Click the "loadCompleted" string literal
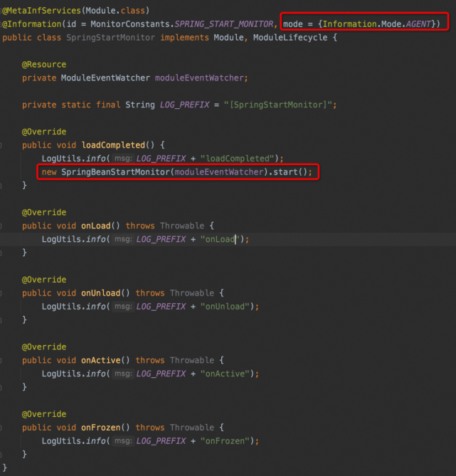This screenshot has height=476, width=456. click(x=238, y=159)
